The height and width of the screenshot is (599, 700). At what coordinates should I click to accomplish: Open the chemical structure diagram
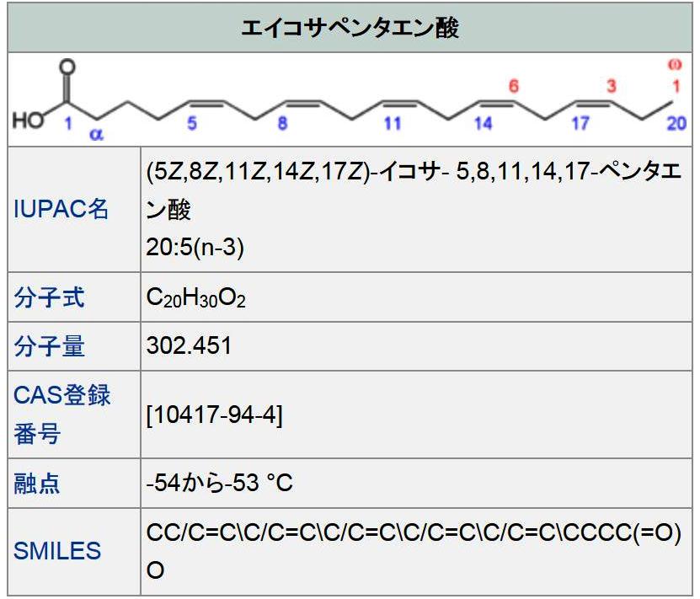pos(349,101)
